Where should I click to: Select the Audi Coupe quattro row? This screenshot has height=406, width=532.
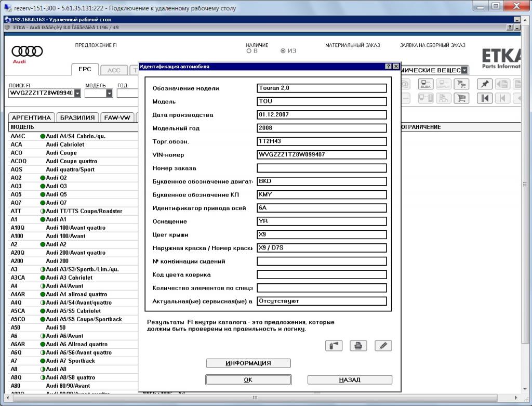73,161
